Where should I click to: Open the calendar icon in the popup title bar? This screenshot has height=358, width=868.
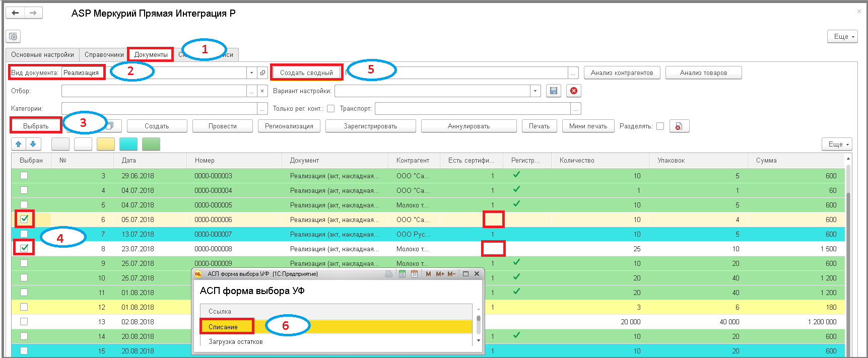click(x=414, y=274)
